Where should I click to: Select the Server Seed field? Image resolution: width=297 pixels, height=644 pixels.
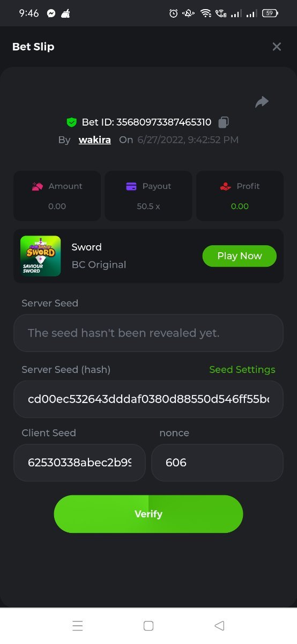[x=148, y=333]
